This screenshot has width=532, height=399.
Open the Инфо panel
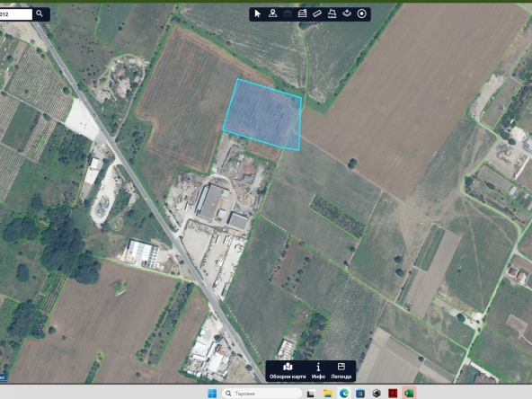[318, 371]
